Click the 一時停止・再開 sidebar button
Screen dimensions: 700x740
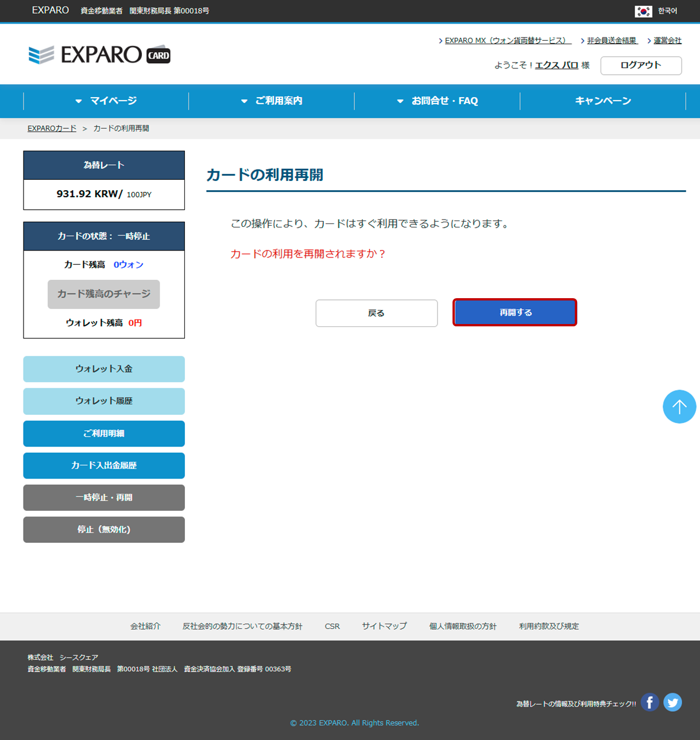[104, 498]
